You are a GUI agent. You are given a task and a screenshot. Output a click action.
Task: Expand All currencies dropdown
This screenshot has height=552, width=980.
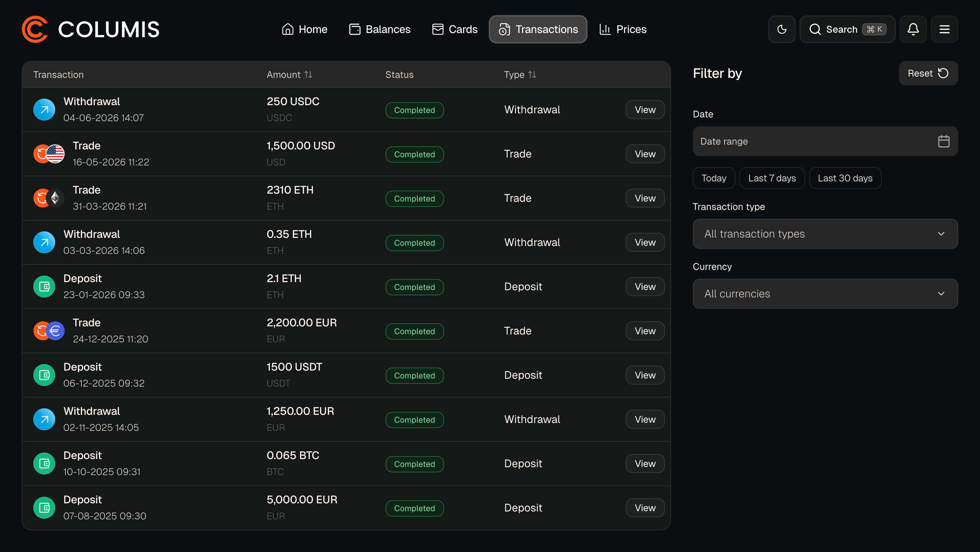[825, 294]
